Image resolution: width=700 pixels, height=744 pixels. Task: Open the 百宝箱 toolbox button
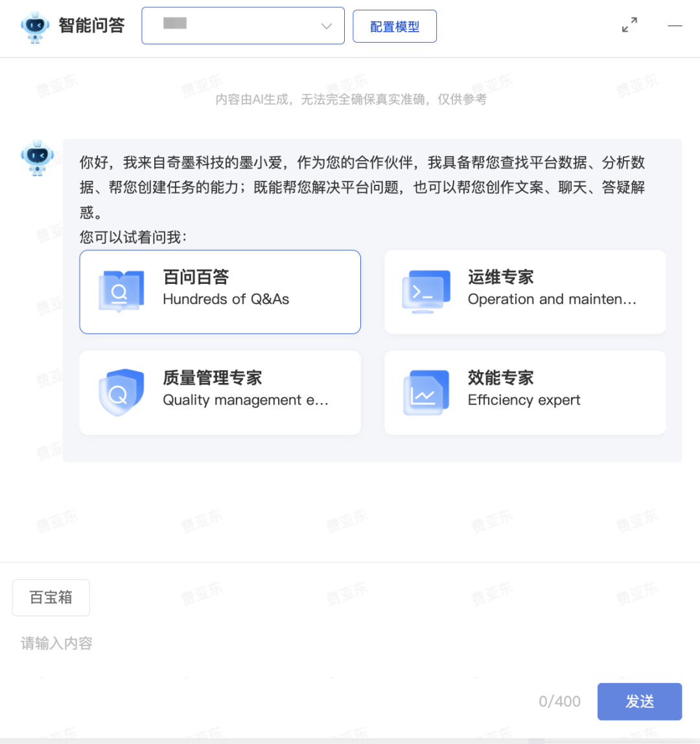51,598
